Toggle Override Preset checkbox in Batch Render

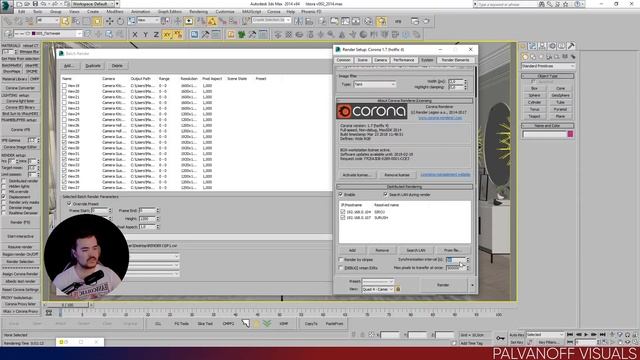[69, 203]
